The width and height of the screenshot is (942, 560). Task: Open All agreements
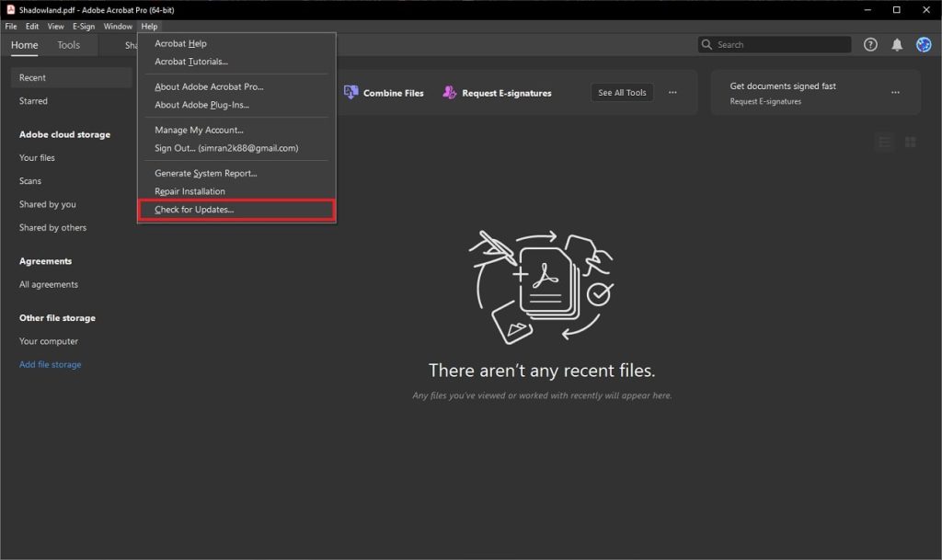coord(49,284)
